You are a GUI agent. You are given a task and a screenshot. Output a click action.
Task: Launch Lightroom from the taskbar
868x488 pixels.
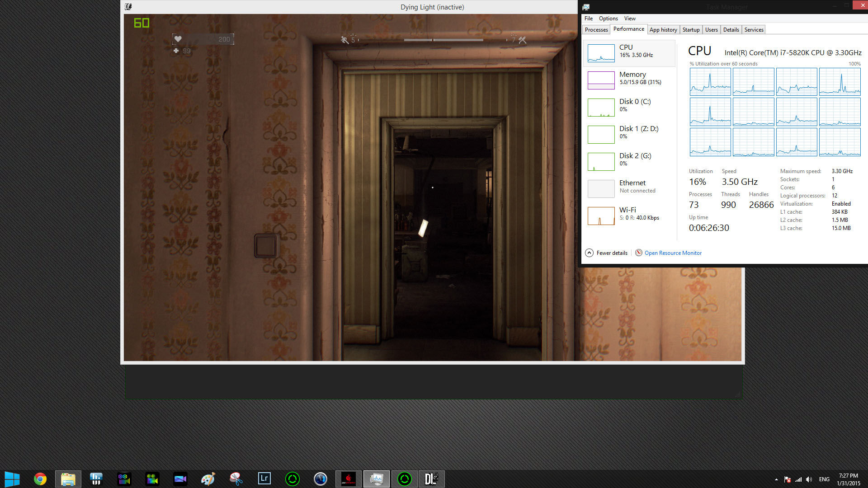[x=264, y=479]
